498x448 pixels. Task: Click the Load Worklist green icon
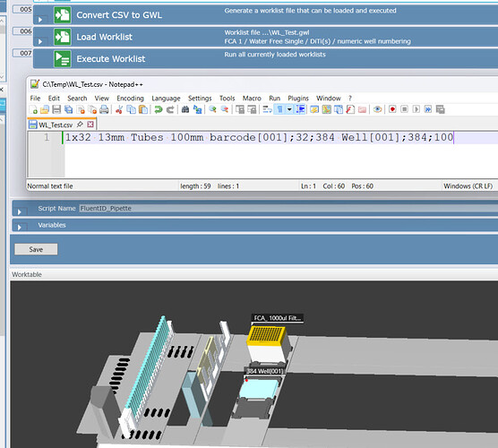click(63, 37)
